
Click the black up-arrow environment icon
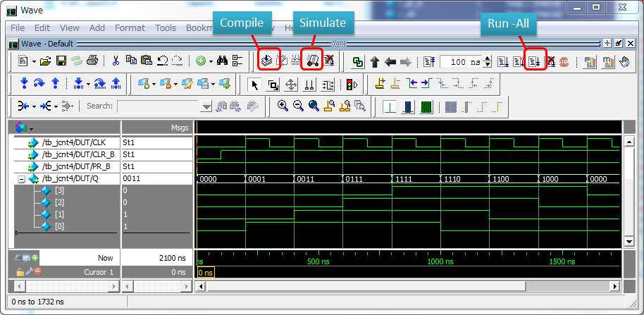374,62
